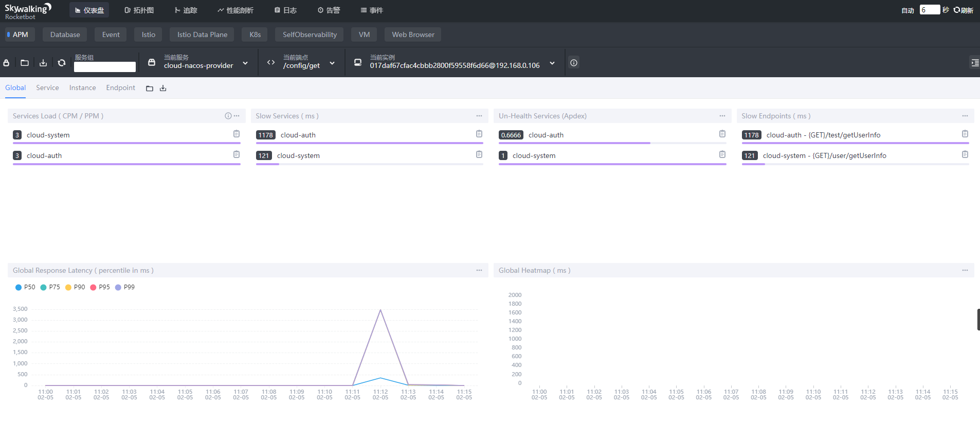
Task: Click the export download icon in toolbar
Action: 43,63
